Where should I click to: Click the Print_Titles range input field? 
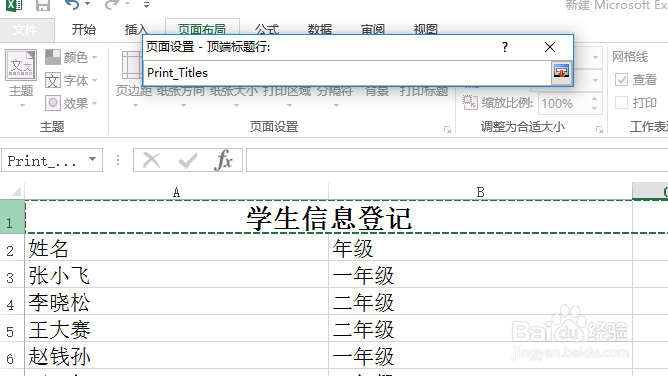pos(348,73)
